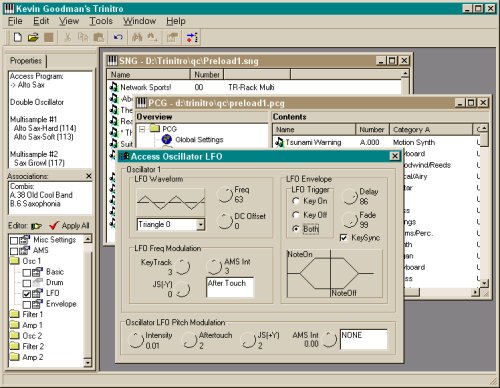Click the editor tree scrollbar down arrow
Image resolution: width=500 pixels, height=388 pixels.
[x=88, y=362]
